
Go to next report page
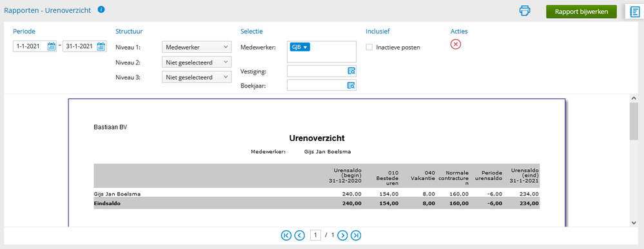click(x=343, y=235)
